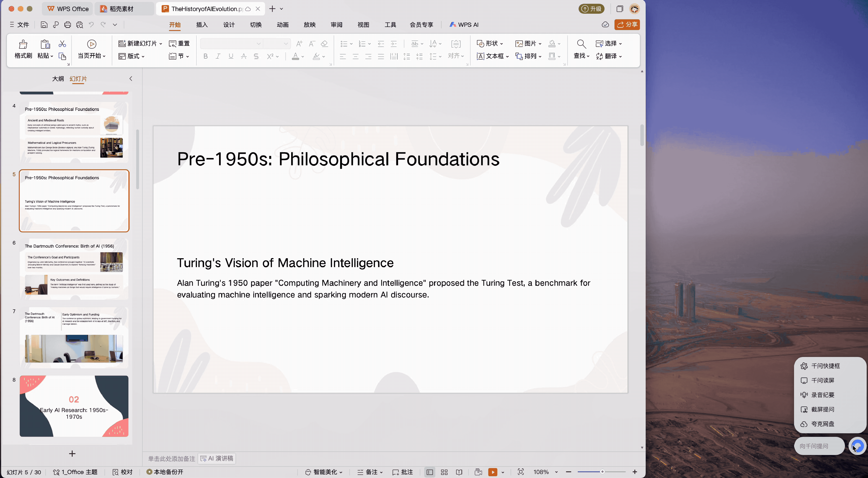Click the Cut scissors icon
The height and width of the screenshot is (478, 868).
click(x=62, y=44)
